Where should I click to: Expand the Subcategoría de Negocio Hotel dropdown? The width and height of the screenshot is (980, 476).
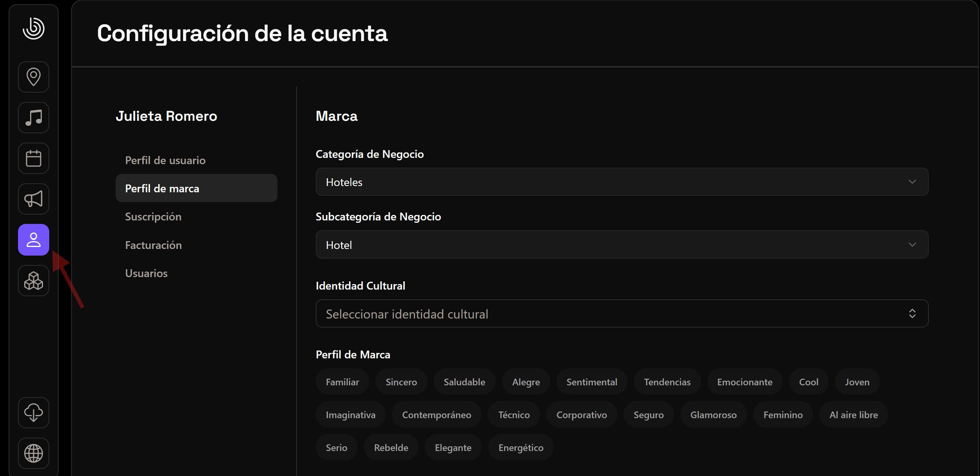click(622, 245)
